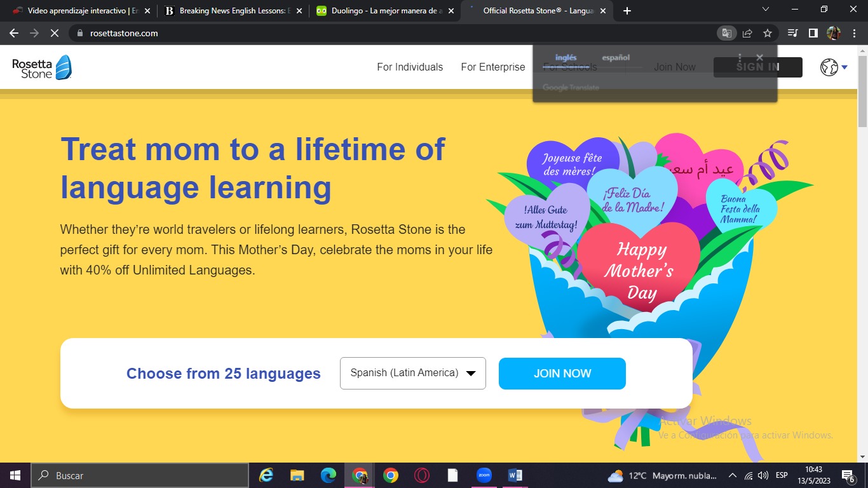Close the Google Translate popup
This screenshot has height=488, width=868.
(x=759, y=58)
